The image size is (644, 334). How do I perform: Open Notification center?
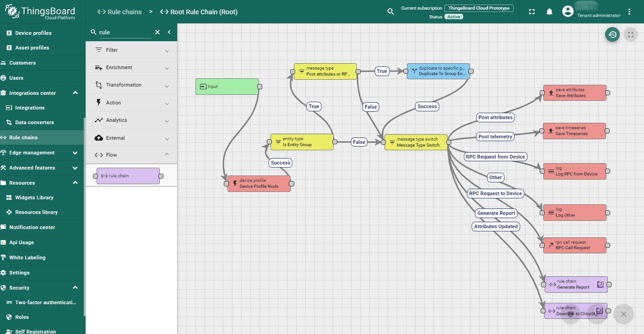tap(42, 227)
